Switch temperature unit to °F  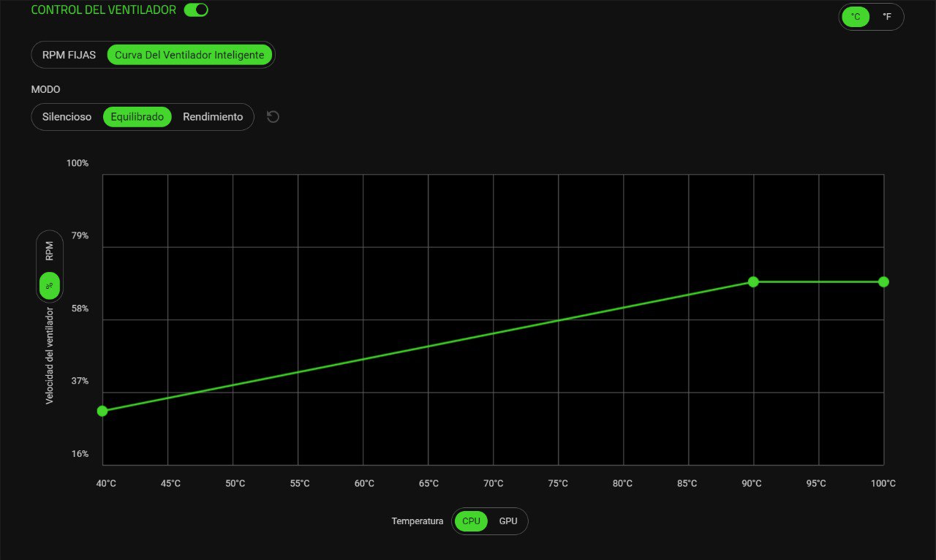click(886, 17)
